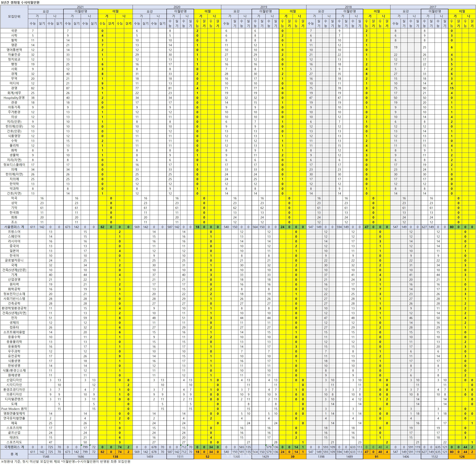The height and width of the screenshot is (464, 476).
Task: Select the 2017 이월 total '126'
Action: coord(462,457)
